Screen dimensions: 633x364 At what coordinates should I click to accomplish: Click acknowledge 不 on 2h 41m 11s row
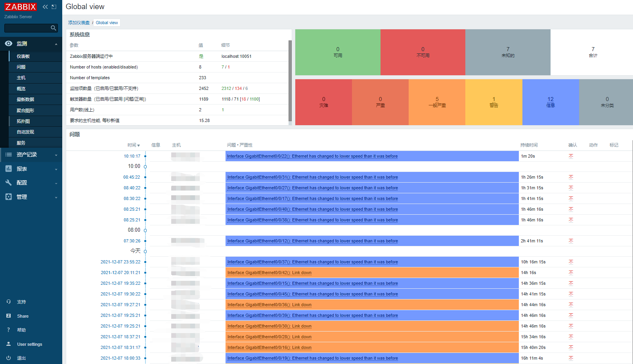pyautogui.click(x=571, y=241)
